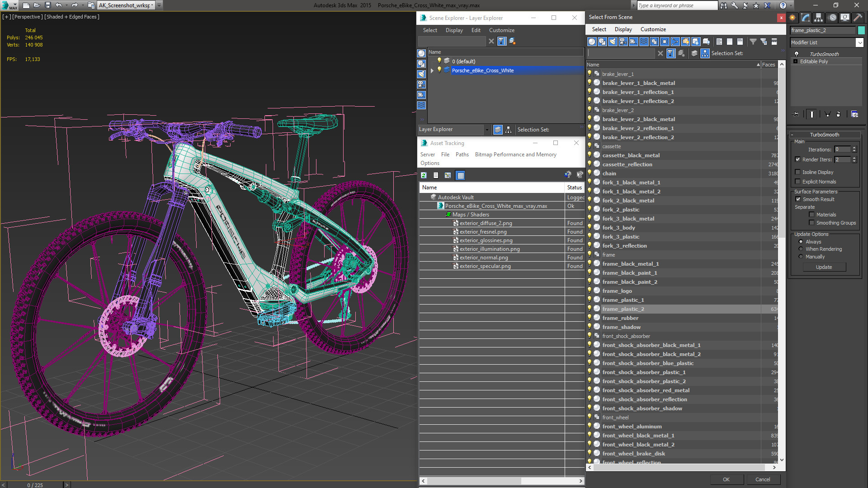Click the Update button in TurboSmooth
This screenshot has height=488, width=868.
824,267
